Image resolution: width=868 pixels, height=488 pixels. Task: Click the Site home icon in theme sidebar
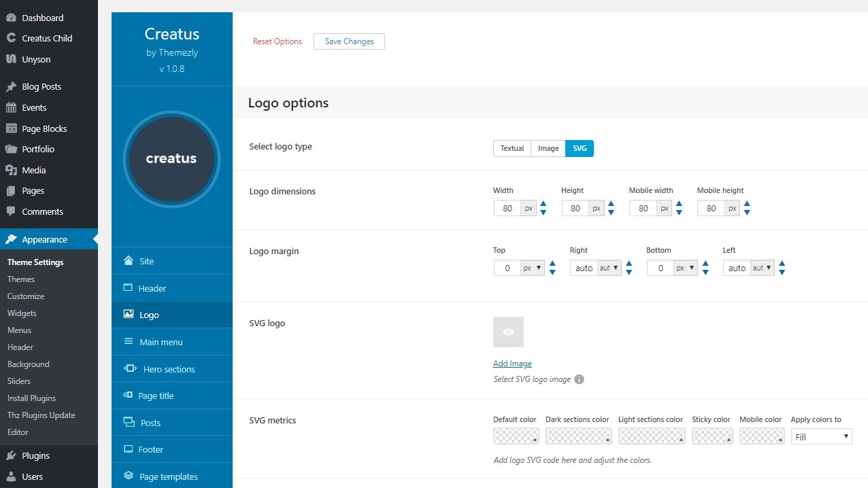[x=129, y=261]
